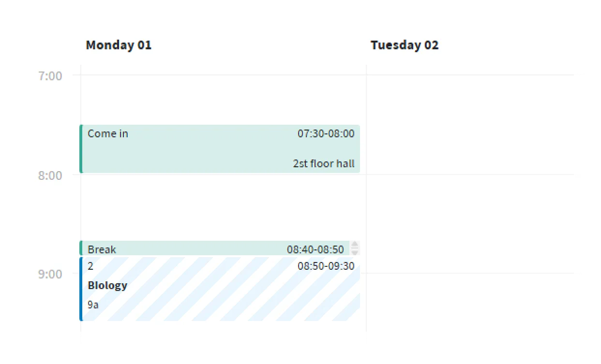
Task: Click the 9:00 time label
Action: [50, 274]
